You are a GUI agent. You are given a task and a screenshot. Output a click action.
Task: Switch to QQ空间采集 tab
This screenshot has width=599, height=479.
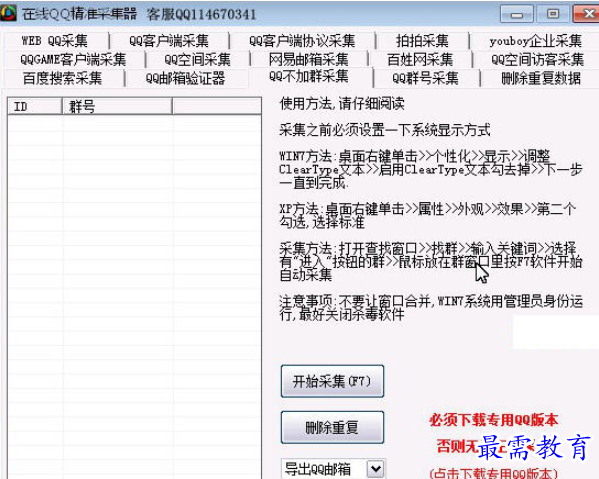coord(198,60)
